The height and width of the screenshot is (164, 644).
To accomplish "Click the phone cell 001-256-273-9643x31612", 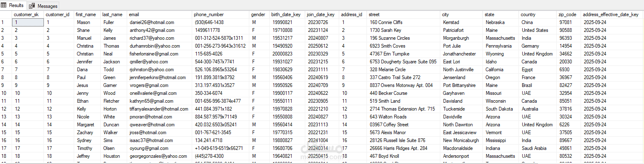I will coord(221,46).
